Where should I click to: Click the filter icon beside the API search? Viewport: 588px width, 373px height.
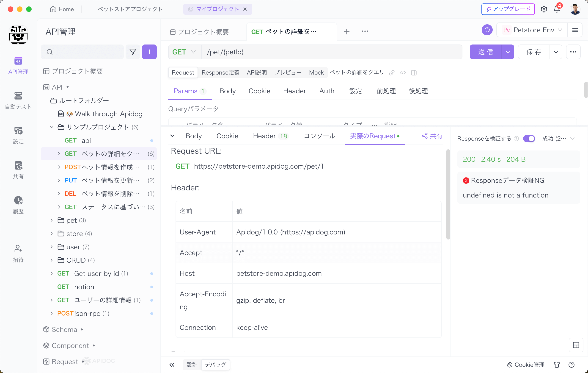click(x=133, y=52)
